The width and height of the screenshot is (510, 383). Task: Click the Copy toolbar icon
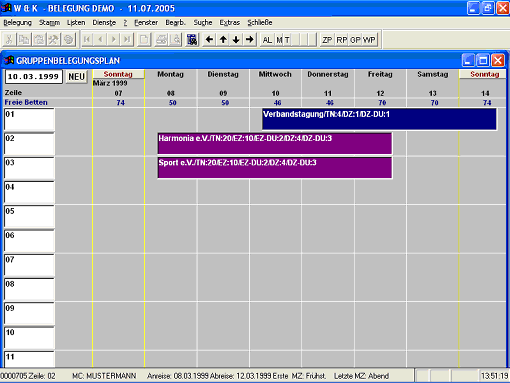point(24,40)
